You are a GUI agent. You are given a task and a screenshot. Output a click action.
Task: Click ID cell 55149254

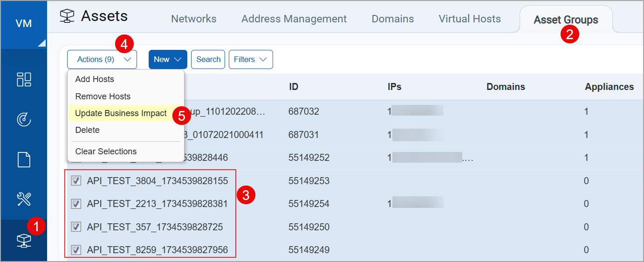309,204
